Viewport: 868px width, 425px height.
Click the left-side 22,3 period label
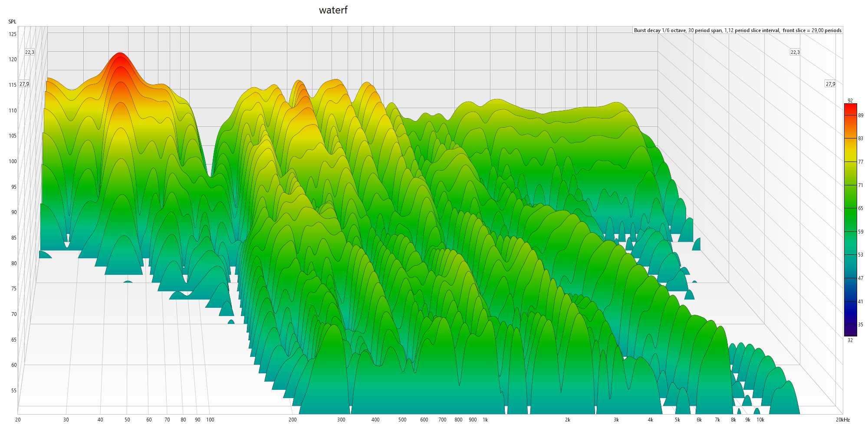(x=30, y=52)
